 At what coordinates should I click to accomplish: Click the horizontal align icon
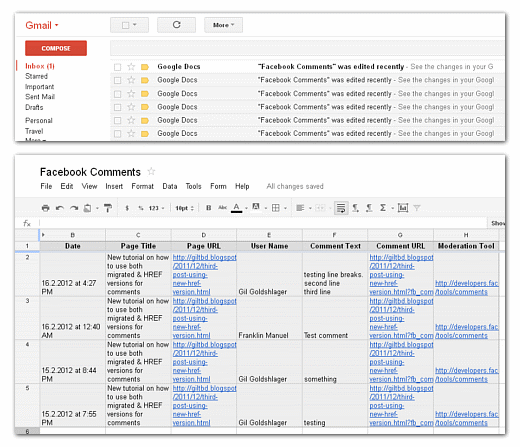click(300, 208)
